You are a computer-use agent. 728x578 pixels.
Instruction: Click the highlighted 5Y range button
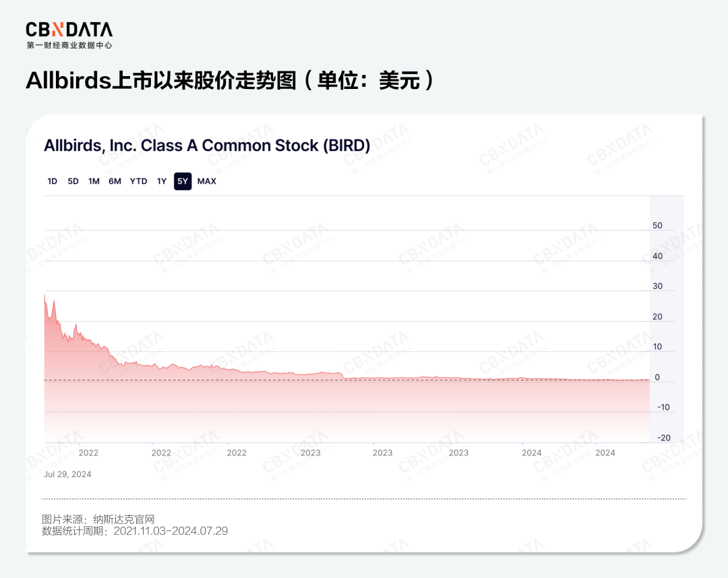[x=183, y=181]
